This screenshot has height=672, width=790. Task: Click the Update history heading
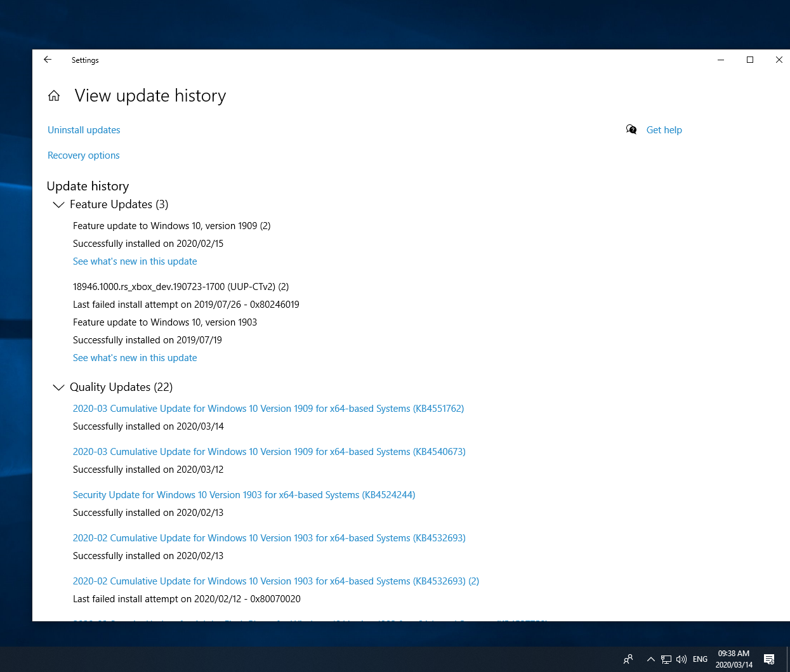coord(88,186)
